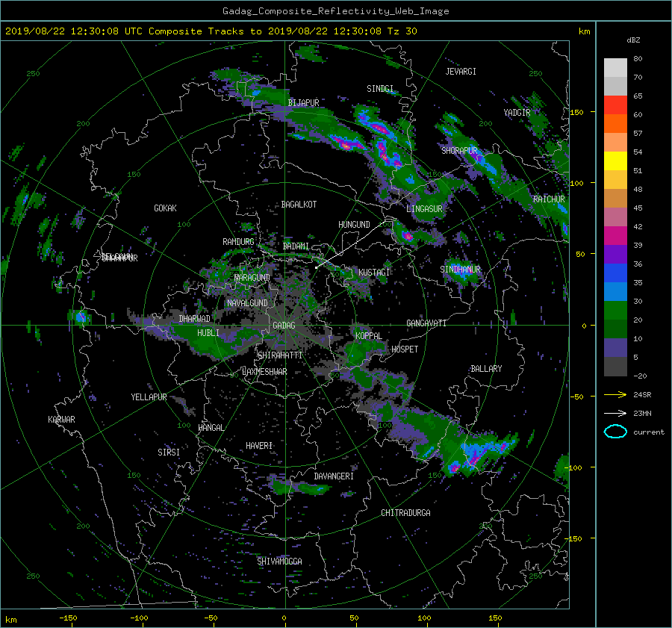Click the GANGAVATI city label
The width and height of the screenshot is (672, 628).
[426, 323]
